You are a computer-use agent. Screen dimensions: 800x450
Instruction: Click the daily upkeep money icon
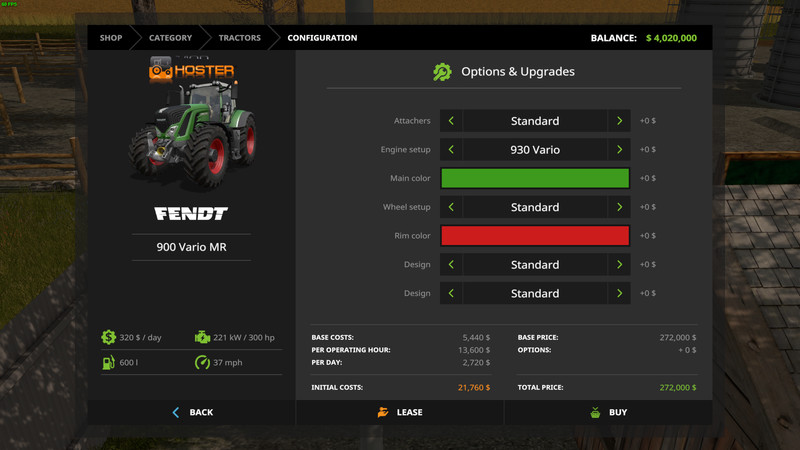coord(108,338)
